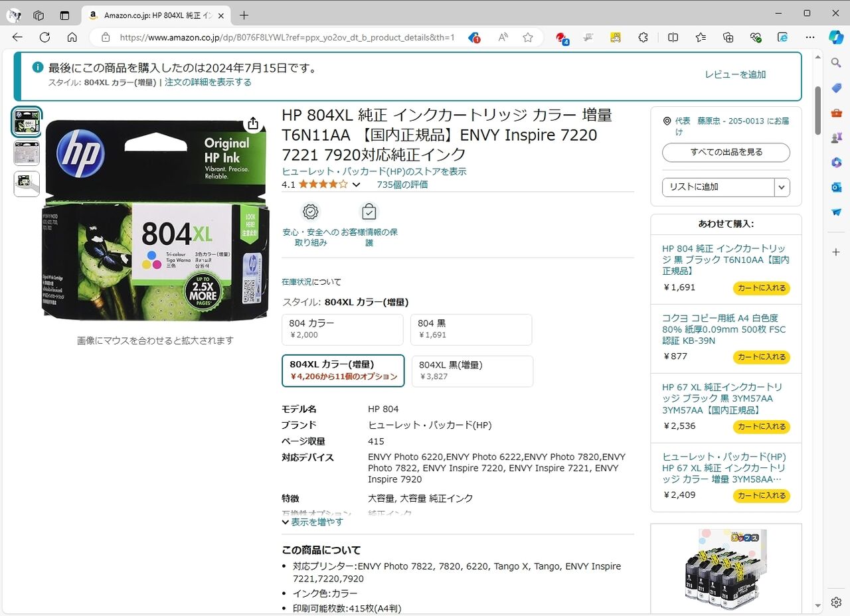Open the browser home page
Image resolution: width=850 pixels, height=616 pixels.
[72, 37]
